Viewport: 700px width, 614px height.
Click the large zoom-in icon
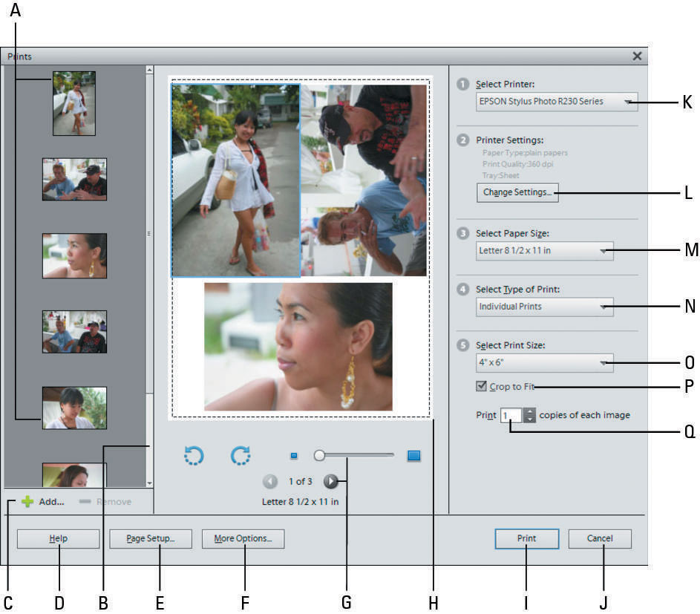tap(413, 456)
